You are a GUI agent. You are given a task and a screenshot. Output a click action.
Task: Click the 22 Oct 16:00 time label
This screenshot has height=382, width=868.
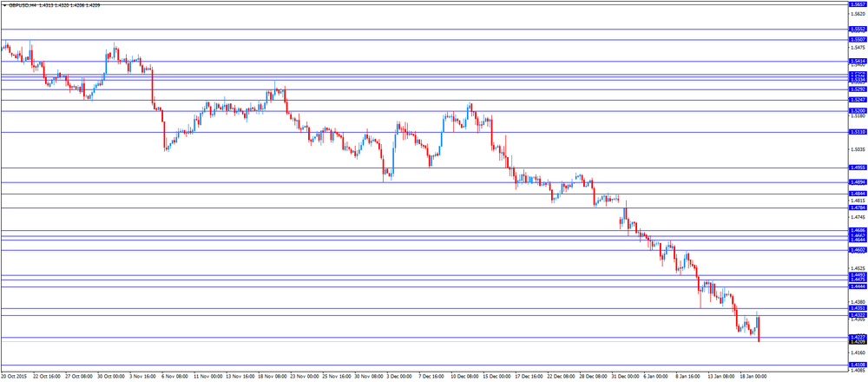pyautogui.click(x=45, y=376)
